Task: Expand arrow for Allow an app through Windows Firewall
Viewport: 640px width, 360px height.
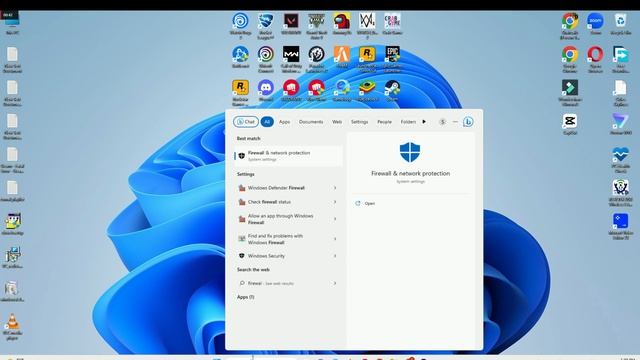Action: 335,219
